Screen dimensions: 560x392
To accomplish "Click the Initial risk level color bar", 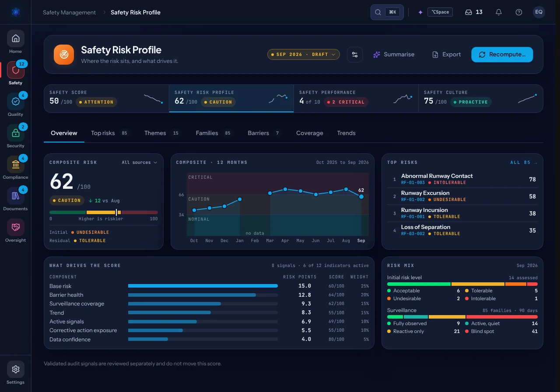I will pyautogui.click(x=462, y=284).
